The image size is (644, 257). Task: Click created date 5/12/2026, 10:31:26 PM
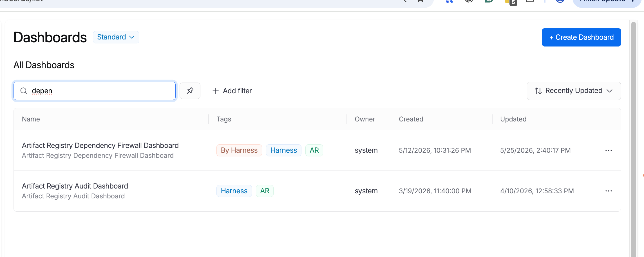435,150
